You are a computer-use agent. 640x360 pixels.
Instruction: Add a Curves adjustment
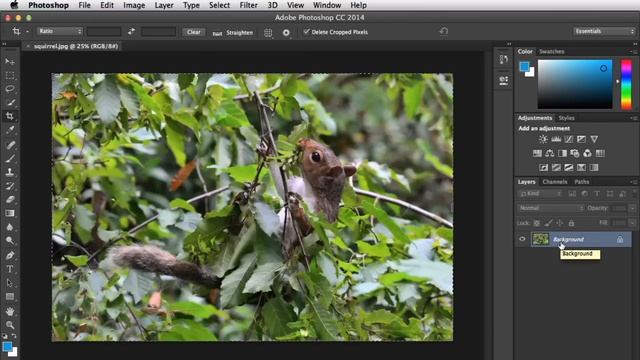[569, 140]
